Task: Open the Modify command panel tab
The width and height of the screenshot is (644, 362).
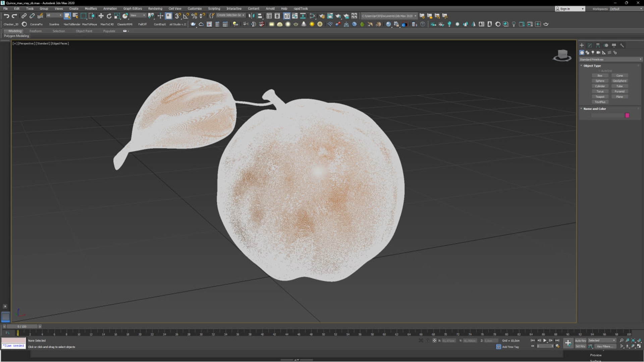Action: pyautogui.click(x=590, y=45)
